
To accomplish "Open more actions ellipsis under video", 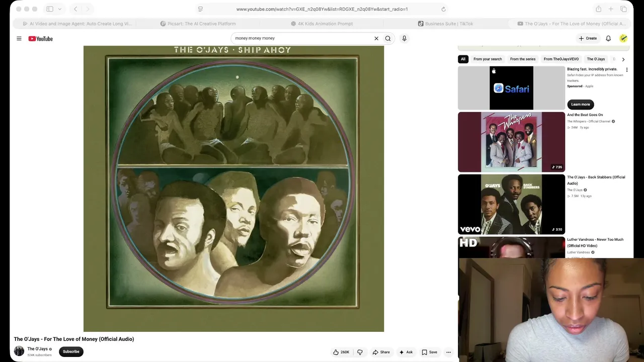I will point(448,352).
